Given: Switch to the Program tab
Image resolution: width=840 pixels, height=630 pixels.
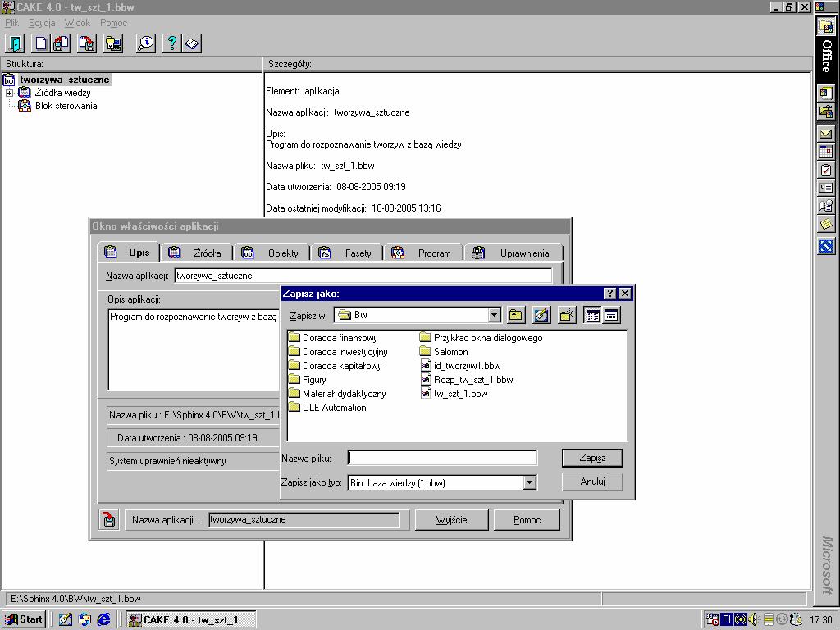Looking at the screenshot, I should tap(423, 253).
